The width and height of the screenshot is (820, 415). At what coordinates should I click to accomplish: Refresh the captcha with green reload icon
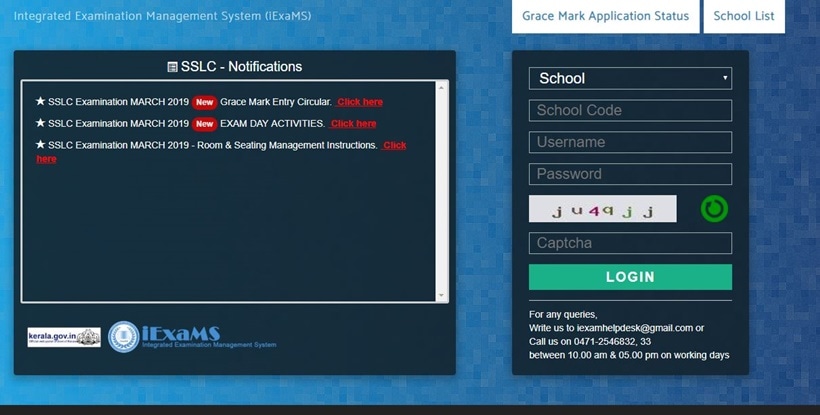[x=714, y=209]
